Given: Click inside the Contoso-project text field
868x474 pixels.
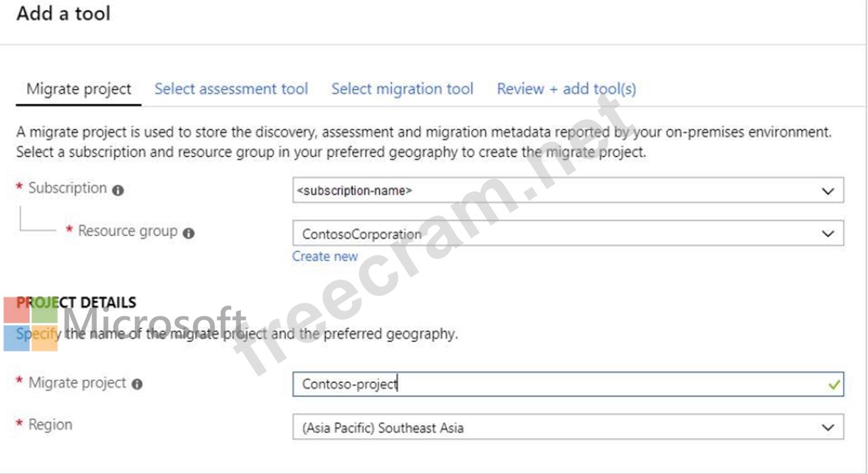Looking at the screenshot, I should pyautogui.click(x=568, y=384).
